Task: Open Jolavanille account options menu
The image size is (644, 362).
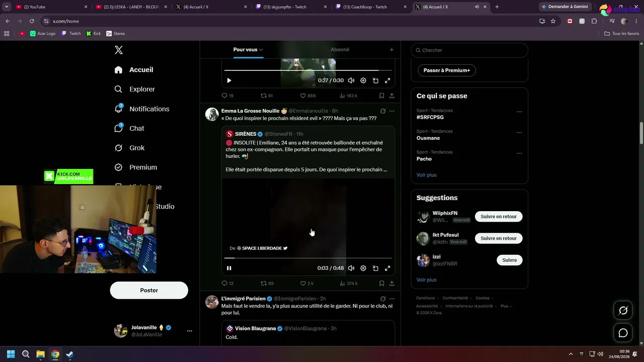Action: [190, 331]
